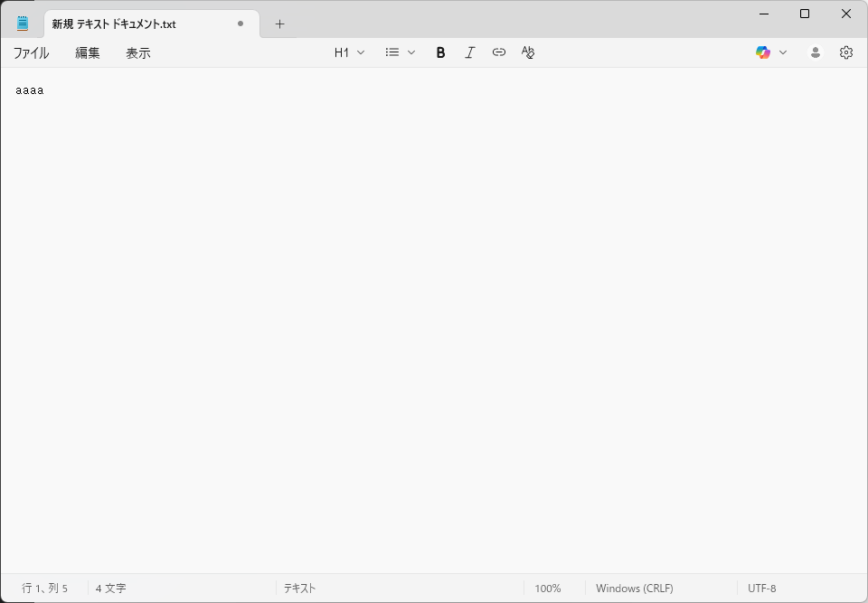Open the H1 heading dropdown

349,52
